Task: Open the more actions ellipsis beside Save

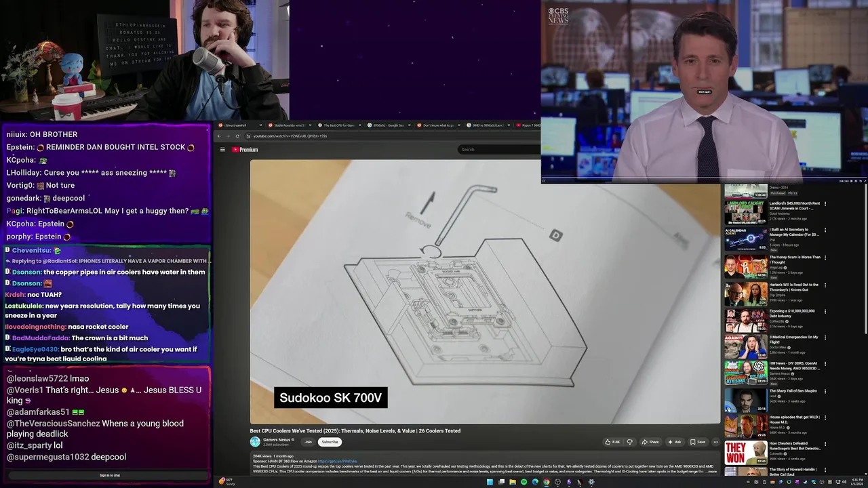Action: click(715, 442)
